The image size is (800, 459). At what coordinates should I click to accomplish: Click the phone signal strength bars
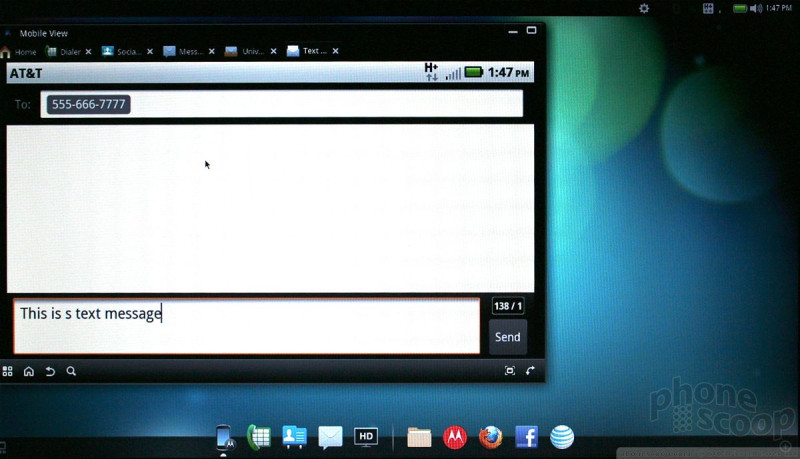[453, 74]
